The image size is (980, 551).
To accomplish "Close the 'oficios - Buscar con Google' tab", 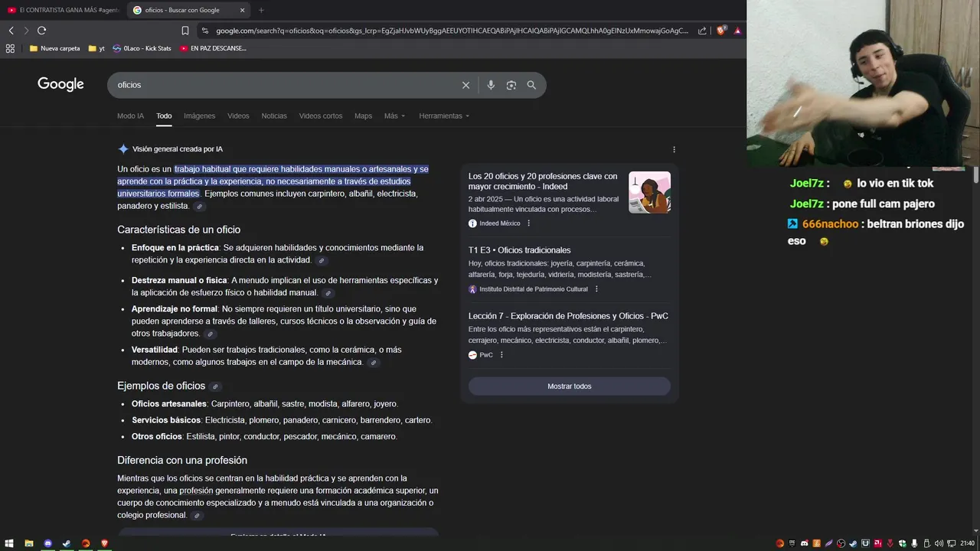I will click(x=243, y=10).
